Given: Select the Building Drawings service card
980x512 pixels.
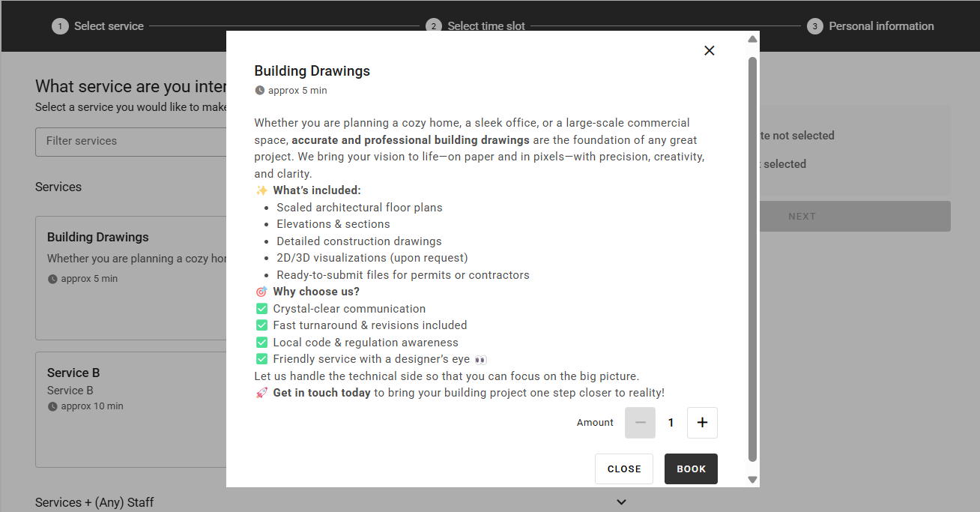Looking at the screenshot, I should click(131, 277).
